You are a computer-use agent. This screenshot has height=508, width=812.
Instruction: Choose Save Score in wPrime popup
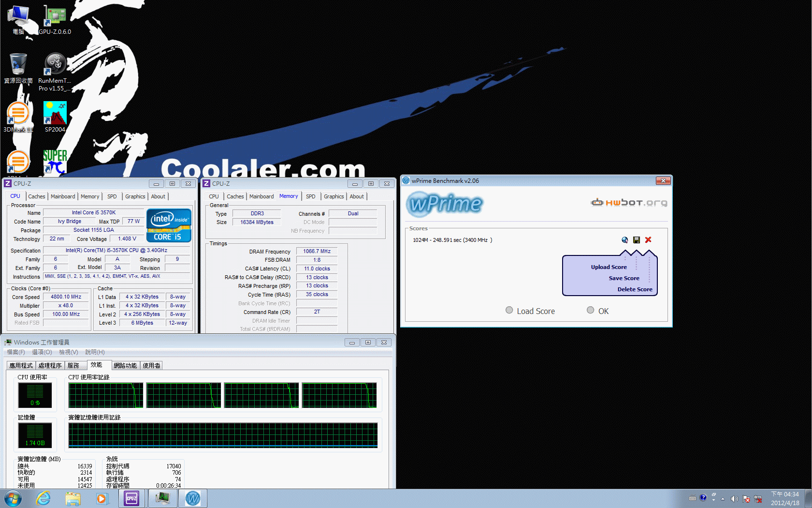coord(624,278)
